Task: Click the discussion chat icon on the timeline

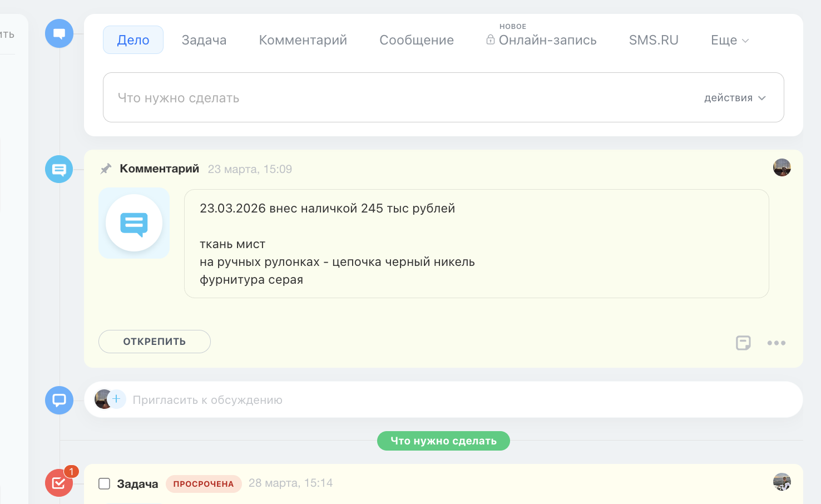Action: tap(59, 400)
